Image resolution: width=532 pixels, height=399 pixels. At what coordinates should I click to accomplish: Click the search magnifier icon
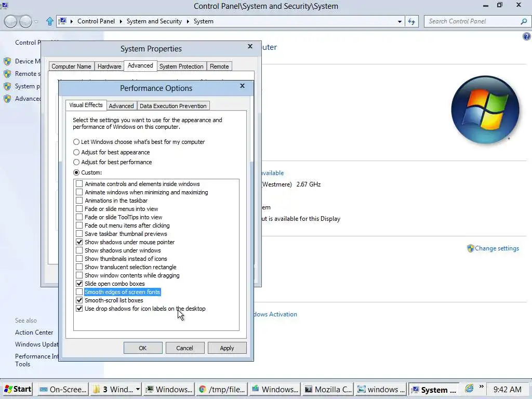(524, 21)
